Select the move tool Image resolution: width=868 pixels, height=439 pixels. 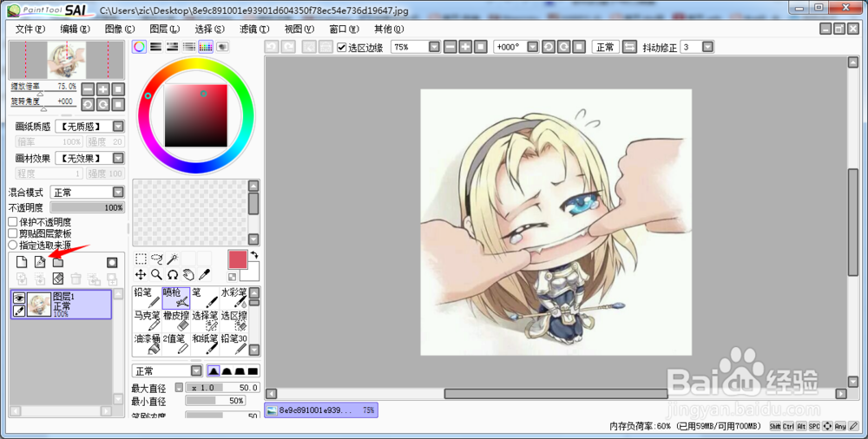coord(141,274)
